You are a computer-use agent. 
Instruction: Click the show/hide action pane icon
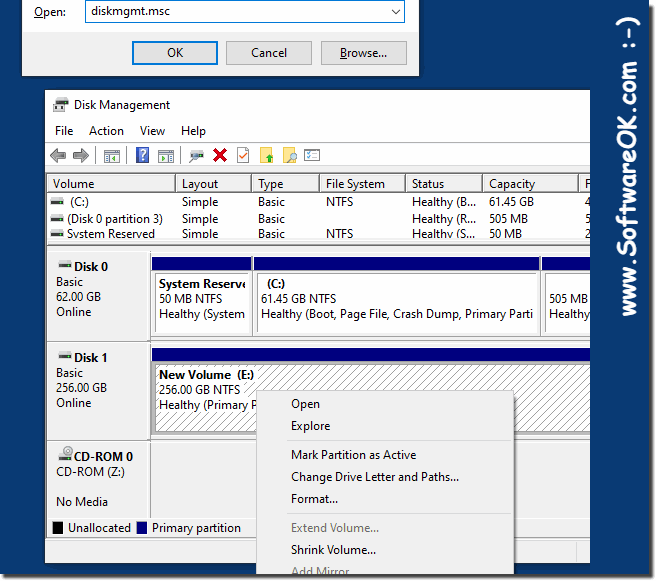click(x=166, y=156)
